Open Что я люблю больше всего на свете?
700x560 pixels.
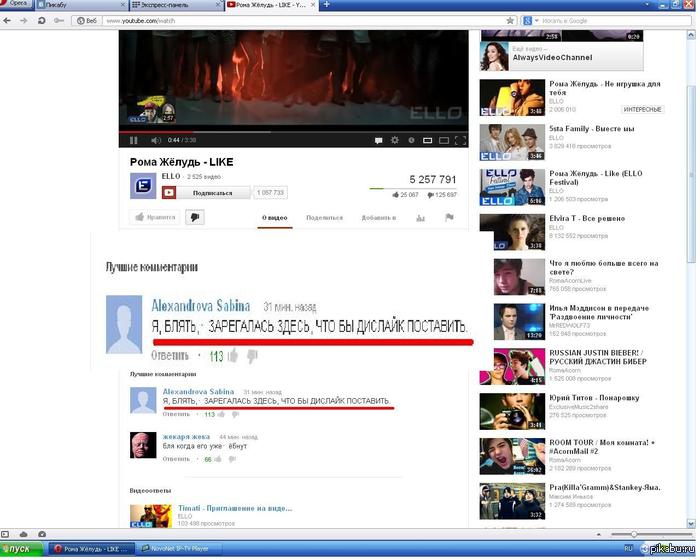604,267
